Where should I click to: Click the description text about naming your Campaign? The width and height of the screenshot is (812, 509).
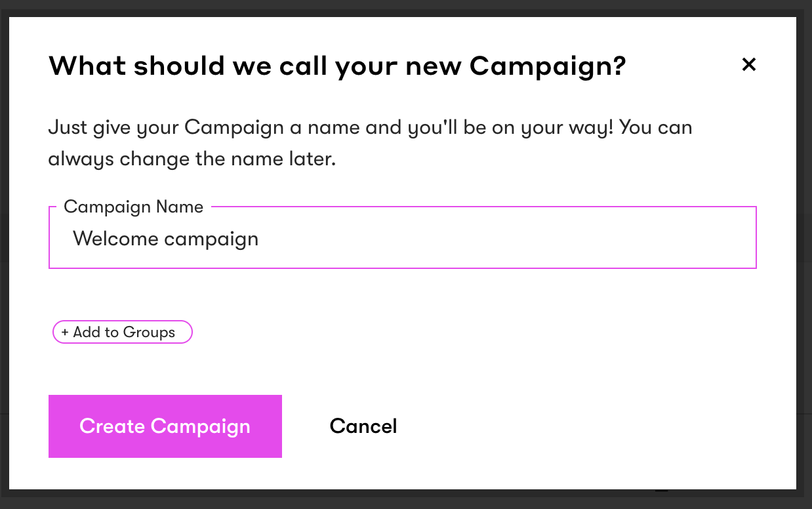click(x=370, y=127)
